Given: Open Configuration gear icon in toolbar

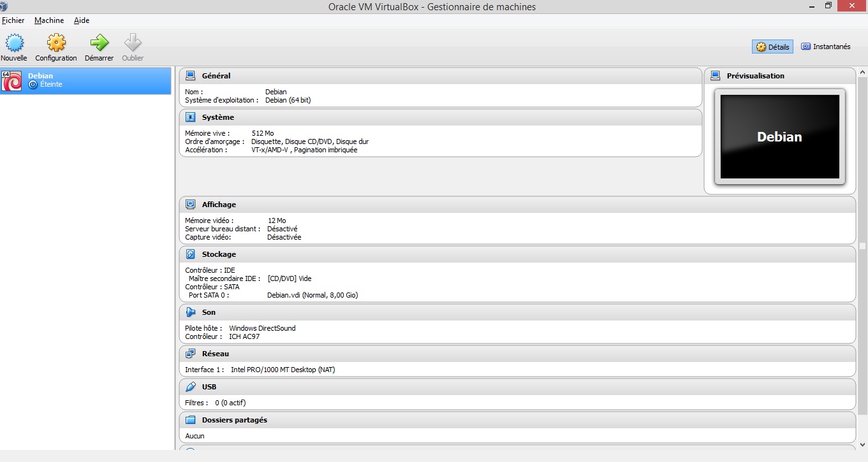Looking at the screenshot, I should pyautogui.click(x=56, y=43).
